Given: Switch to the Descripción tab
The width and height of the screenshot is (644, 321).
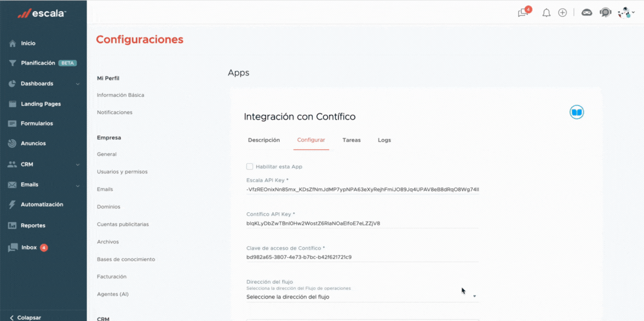Looking at the screenshot, I should tap(264, 140).
